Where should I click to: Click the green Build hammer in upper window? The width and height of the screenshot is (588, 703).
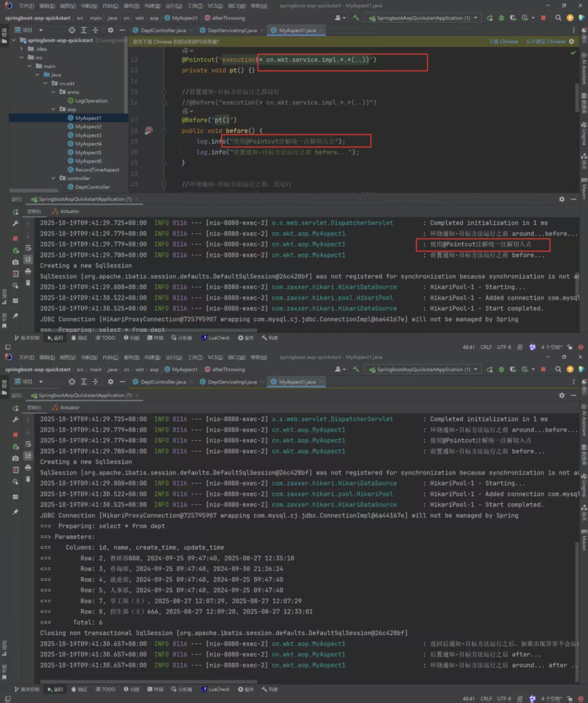click(356, 18)
